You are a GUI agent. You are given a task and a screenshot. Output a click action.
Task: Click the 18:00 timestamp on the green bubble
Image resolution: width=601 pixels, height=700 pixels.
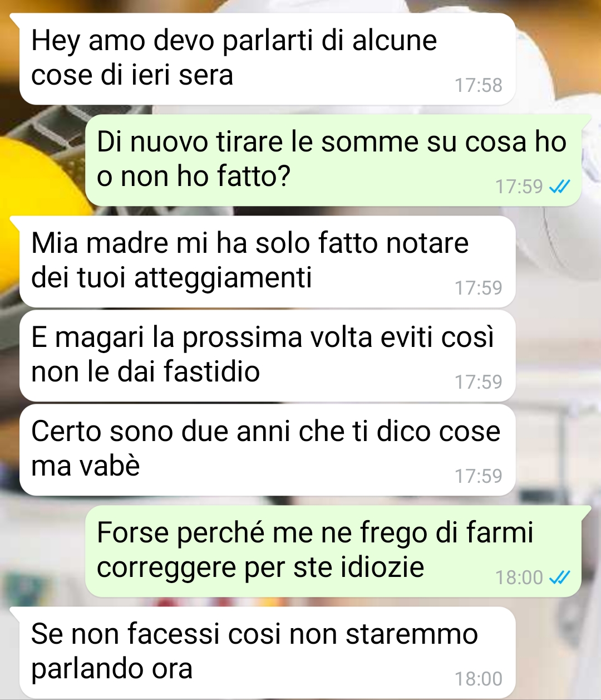coord(519,578)
